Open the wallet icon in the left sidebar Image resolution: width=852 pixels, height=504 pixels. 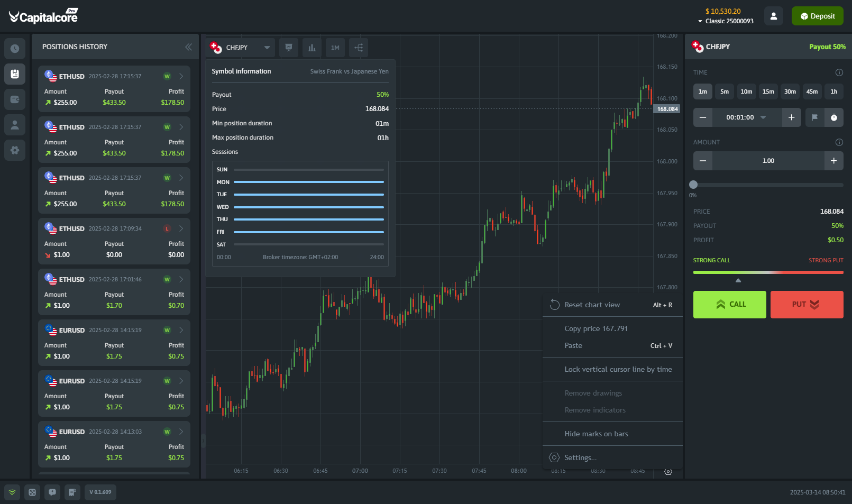tap(15, 99)
